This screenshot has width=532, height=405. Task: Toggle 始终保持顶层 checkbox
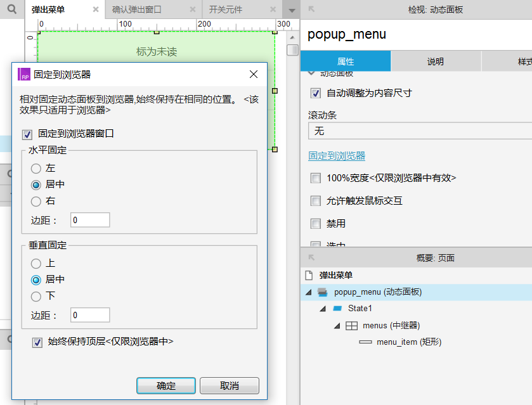click(37, 342)
